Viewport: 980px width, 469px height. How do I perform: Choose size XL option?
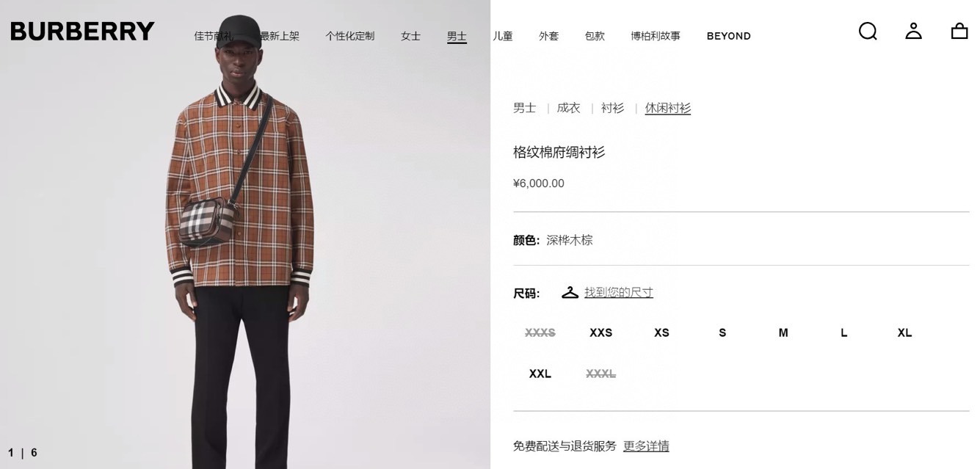[x=904, y=332]
